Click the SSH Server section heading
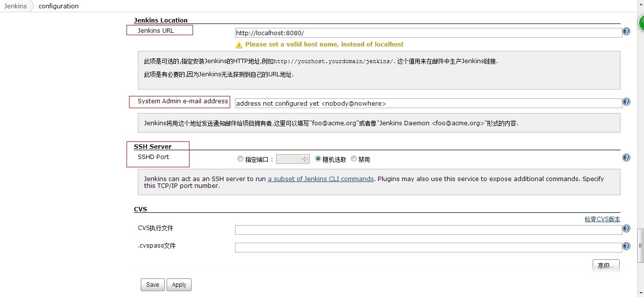The image size is (644, 297). [152, 146]
